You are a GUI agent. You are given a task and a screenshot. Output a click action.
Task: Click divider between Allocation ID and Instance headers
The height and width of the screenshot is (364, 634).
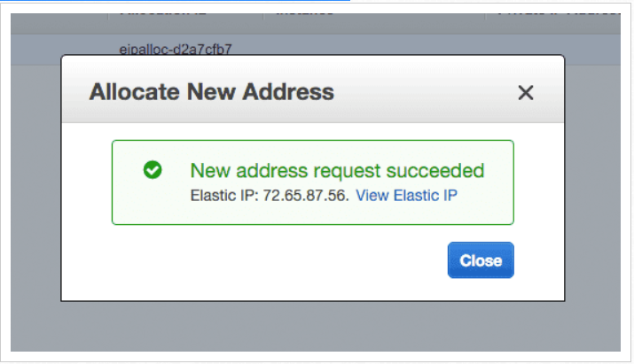click(x=262, y=16)
